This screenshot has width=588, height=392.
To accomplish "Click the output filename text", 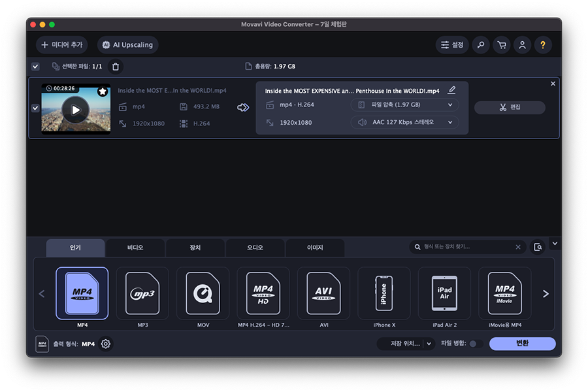I will click(x=352, y=91).
